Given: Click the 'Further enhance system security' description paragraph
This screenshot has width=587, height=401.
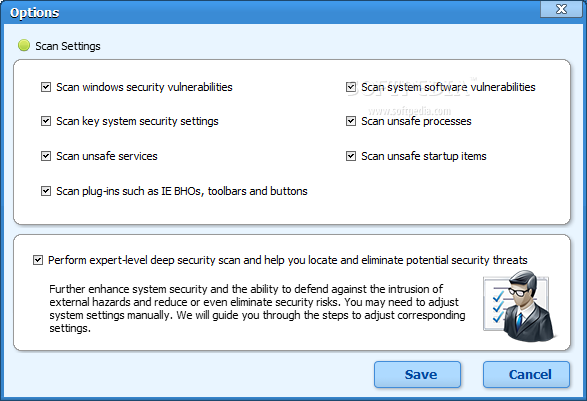Looking at the screenshot, I should [257, 309].
